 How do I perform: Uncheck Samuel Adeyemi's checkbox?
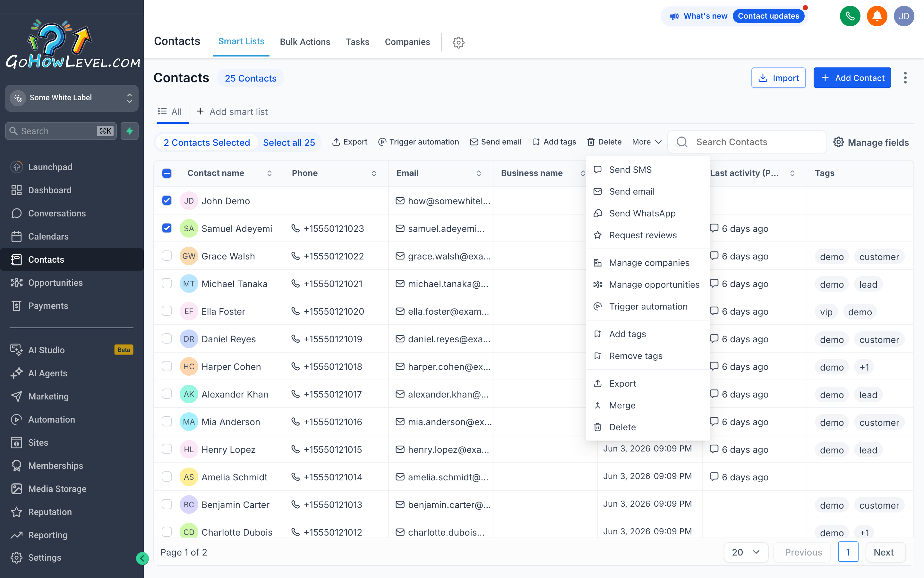[x=167, y=228]
